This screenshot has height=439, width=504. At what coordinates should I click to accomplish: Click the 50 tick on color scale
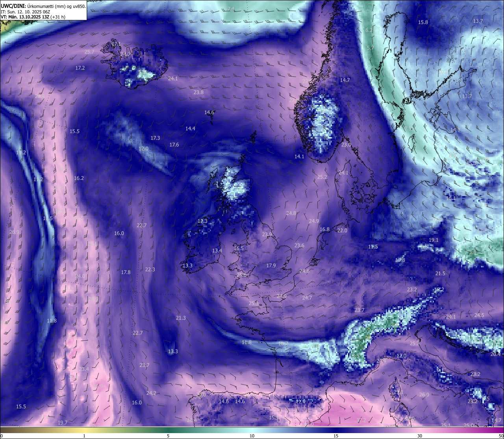(x=501, y=436)
